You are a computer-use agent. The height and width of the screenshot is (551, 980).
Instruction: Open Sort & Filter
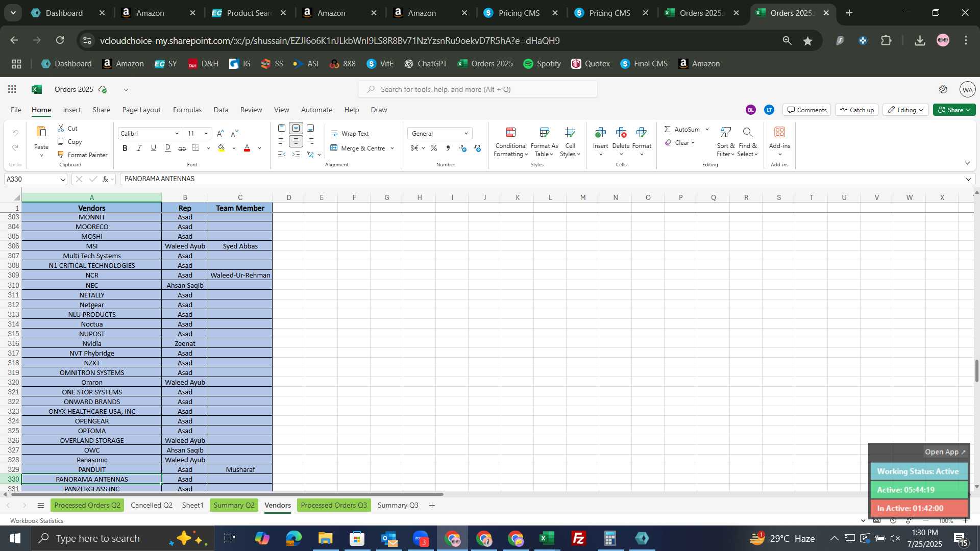pos(725,141)
